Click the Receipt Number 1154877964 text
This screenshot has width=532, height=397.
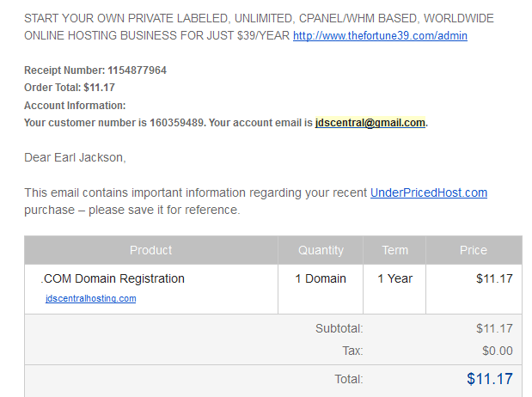(95, 70)
